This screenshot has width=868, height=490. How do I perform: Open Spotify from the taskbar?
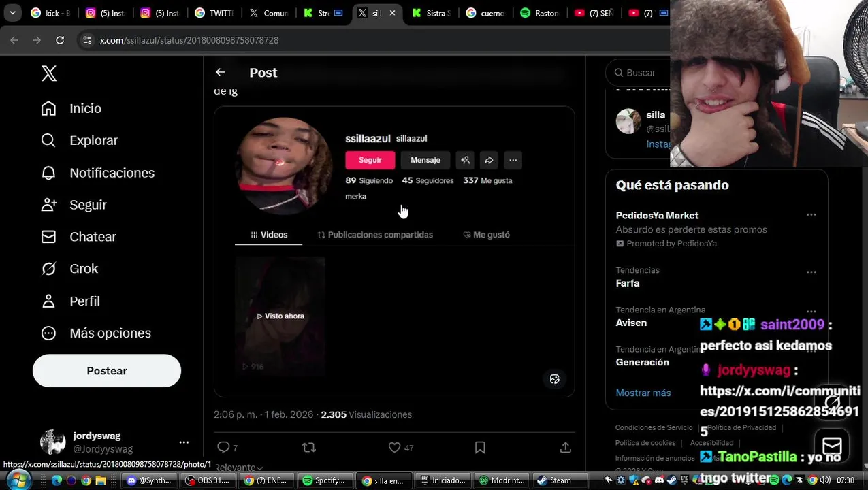click(325, 480)
